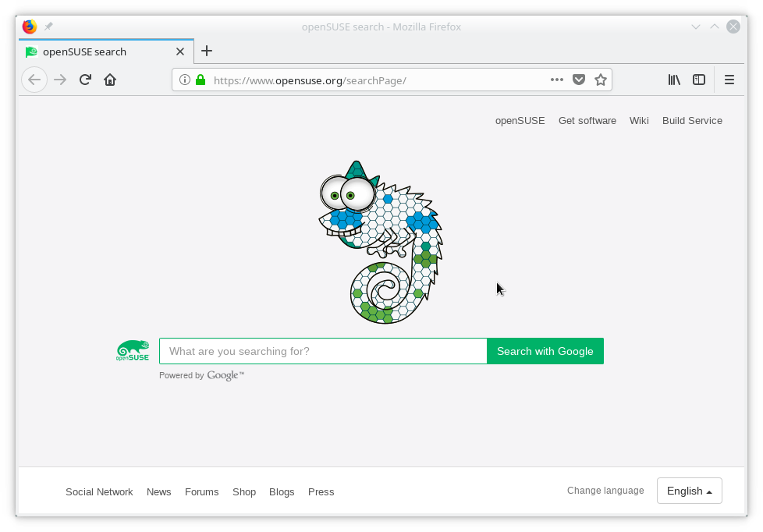Minimize the Firefox window
This screenshot has height=532, width=763.
[x=696, y=27]
